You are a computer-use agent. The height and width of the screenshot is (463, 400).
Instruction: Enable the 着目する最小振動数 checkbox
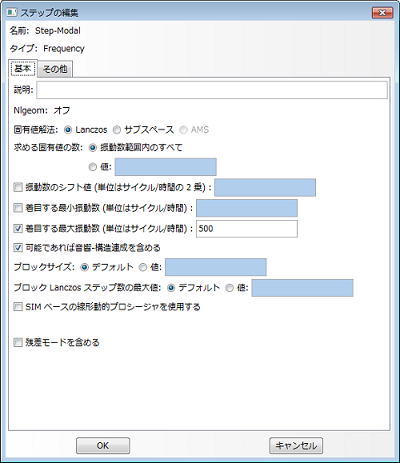tap(18, 208)
